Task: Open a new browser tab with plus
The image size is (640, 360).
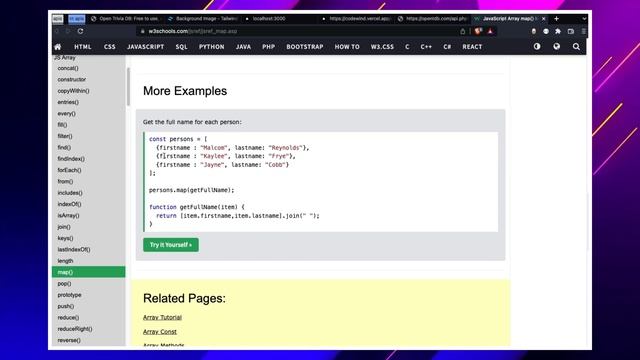Action: pos(556,19)
